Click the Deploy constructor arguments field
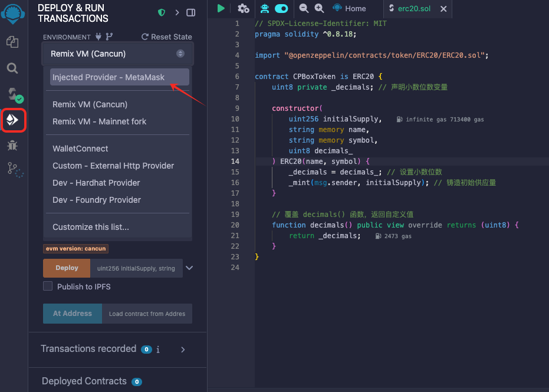The image size is (549, 392). tap(137, 268)
